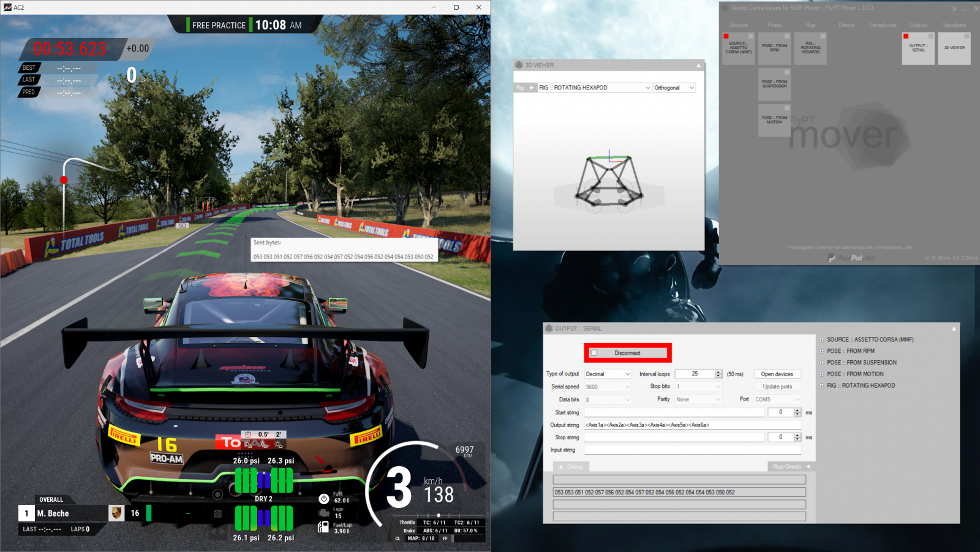The image size is (980, 552).
Task: Collapse the 3D Viewer window with its triangle
Action: (698, 65)
